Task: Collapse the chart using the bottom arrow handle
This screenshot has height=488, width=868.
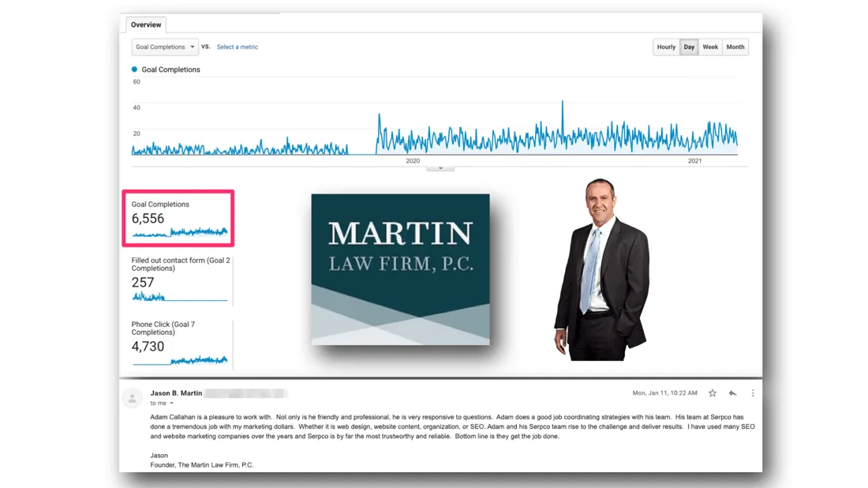Action: pyautogui.click(x=440, y=168)
